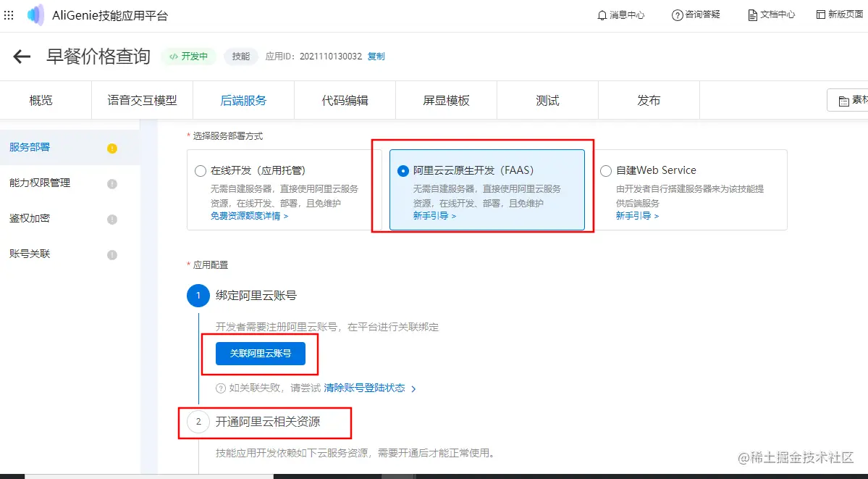Switch to the 概览 tab

tap(41, 100)
